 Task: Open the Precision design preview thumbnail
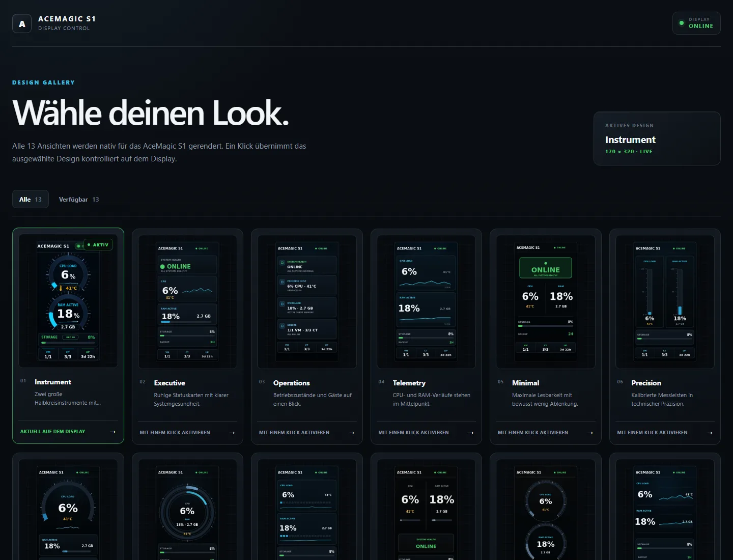coord(665,302)
